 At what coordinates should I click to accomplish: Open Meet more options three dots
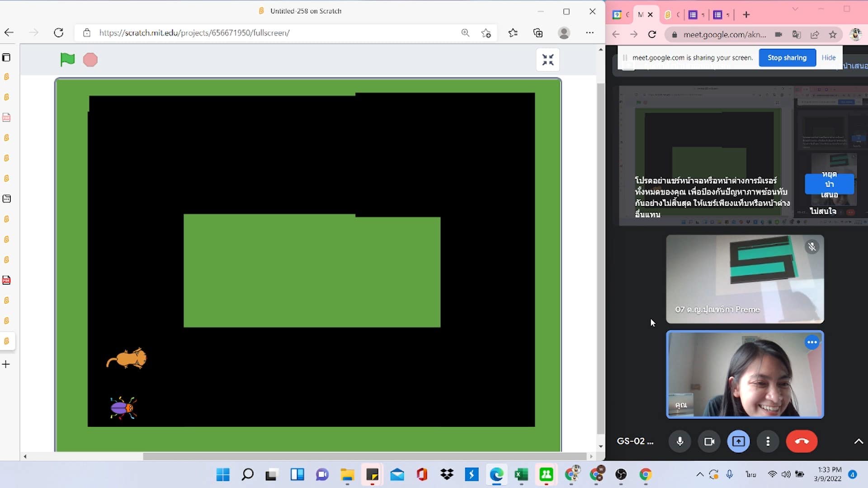[768, 441]
